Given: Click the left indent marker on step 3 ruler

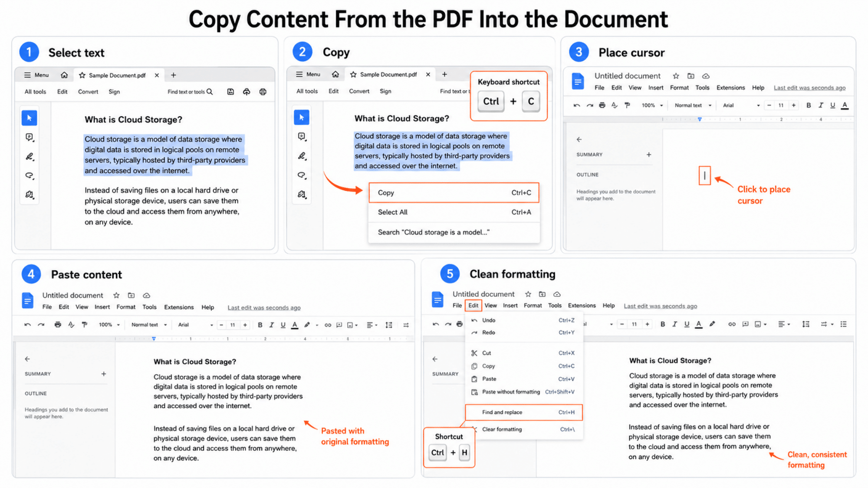Looking at the screenshot, I should (x=700, y=119).
